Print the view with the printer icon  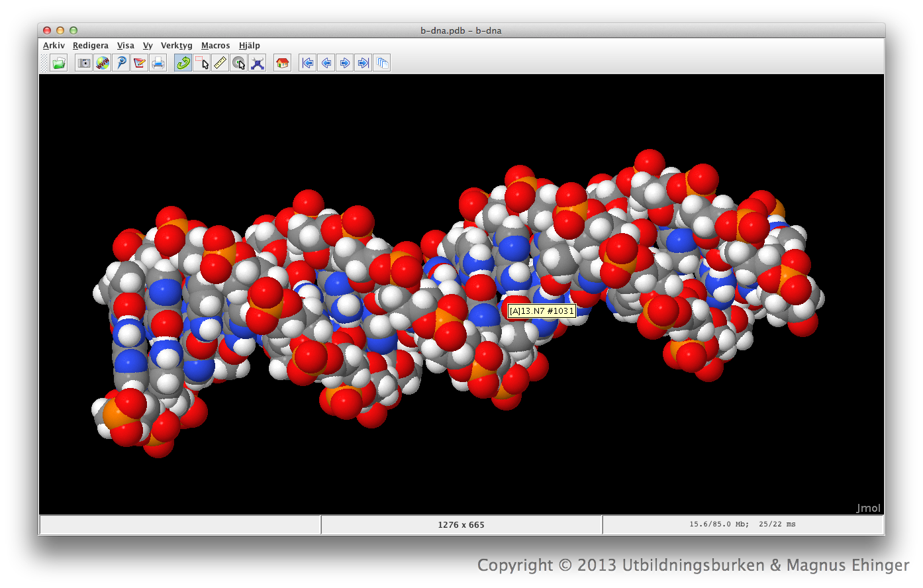coord(158,63)
